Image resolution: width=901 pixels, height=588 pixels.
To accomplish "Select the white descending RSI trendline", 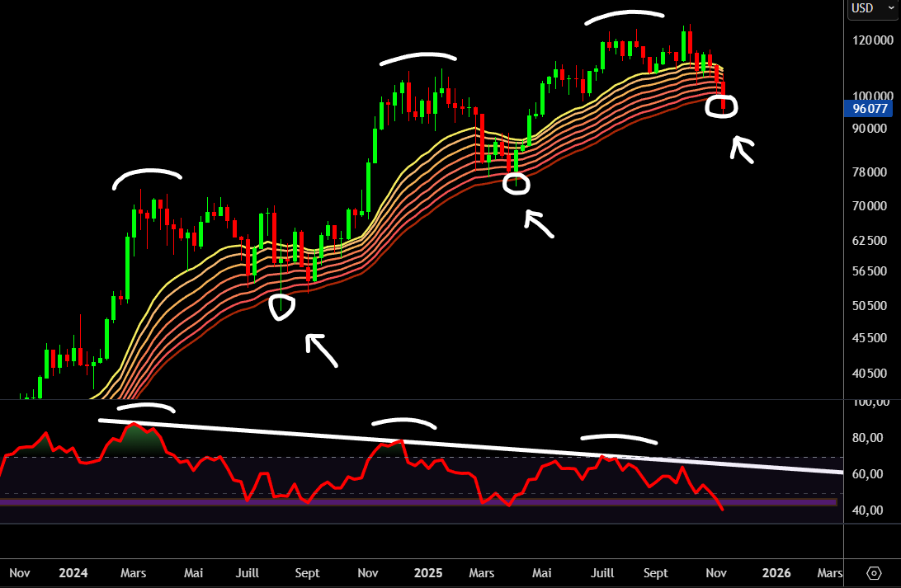I will (x=471, y=447).
